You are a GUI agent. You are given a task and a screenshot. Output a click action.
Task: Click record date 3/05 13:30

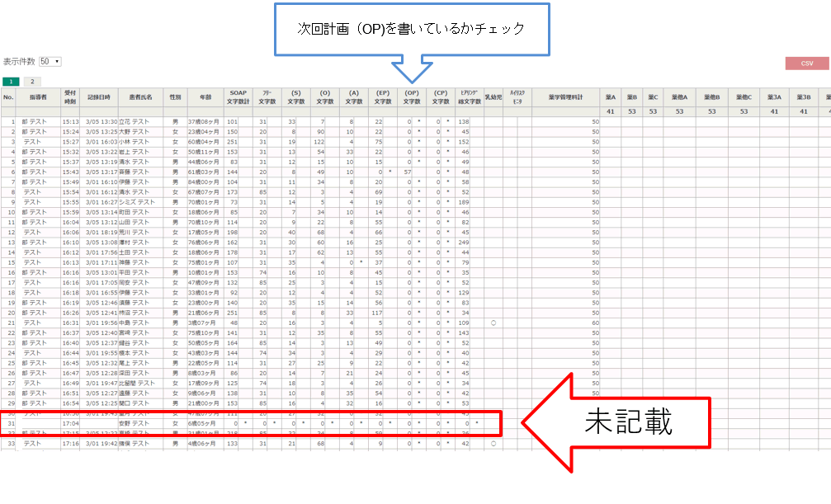tap(102, 121)
